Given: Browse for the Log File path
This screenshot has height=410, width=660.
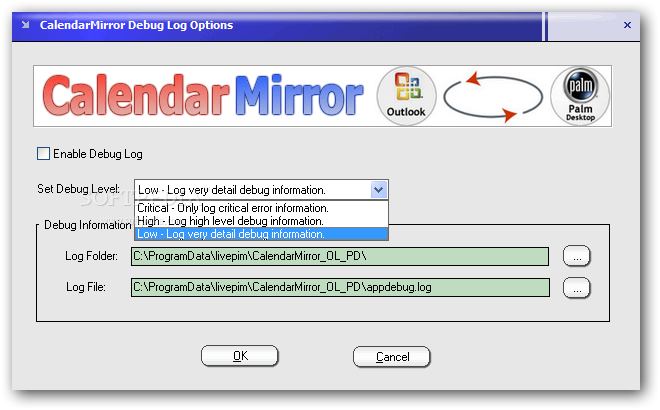Looking at the screenshot, I should pyautogui.click(x=577, y=288).
